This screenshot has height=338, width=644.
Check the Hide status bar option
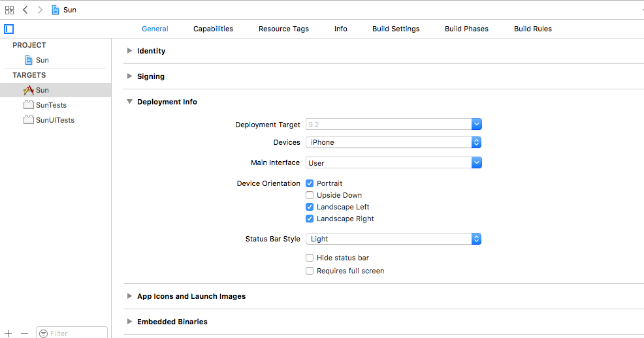pyautogui.click(x=310, y=258)
